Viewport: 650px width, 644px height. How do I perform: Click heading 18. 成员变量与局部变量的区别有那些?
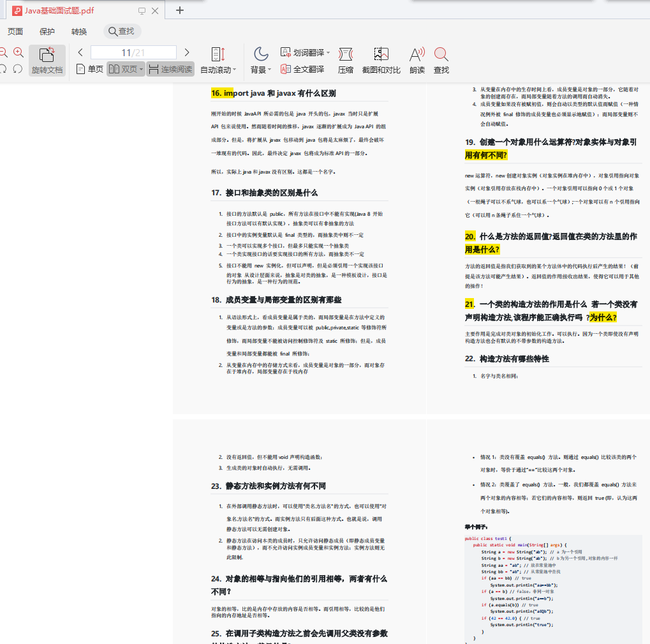point(276,300)
